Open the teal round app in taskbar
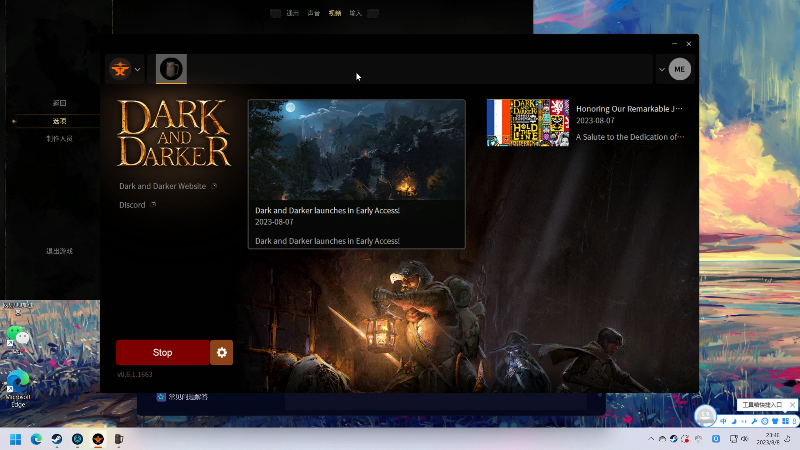 pyautogui.click(x=78, y=439)
